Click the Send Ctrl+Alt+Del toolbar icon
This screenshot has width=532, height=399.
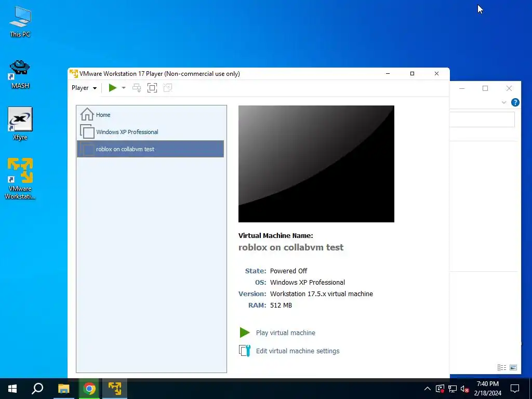pyautogui.click(x=137, y=88)
